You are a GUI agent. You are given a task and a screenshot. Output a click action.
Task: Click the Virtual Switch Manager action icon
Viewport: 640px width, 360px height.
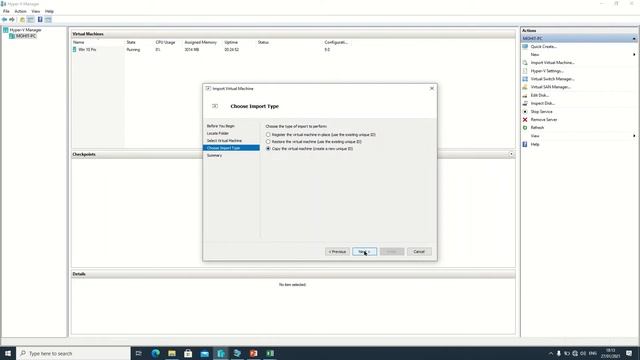tap(525, 79)
